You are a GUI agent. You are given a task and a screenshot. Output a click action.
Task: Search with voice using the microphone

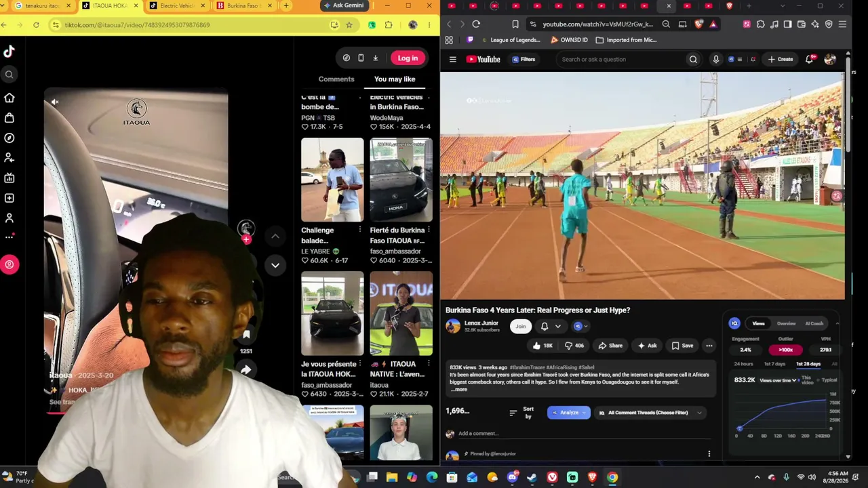715,60
